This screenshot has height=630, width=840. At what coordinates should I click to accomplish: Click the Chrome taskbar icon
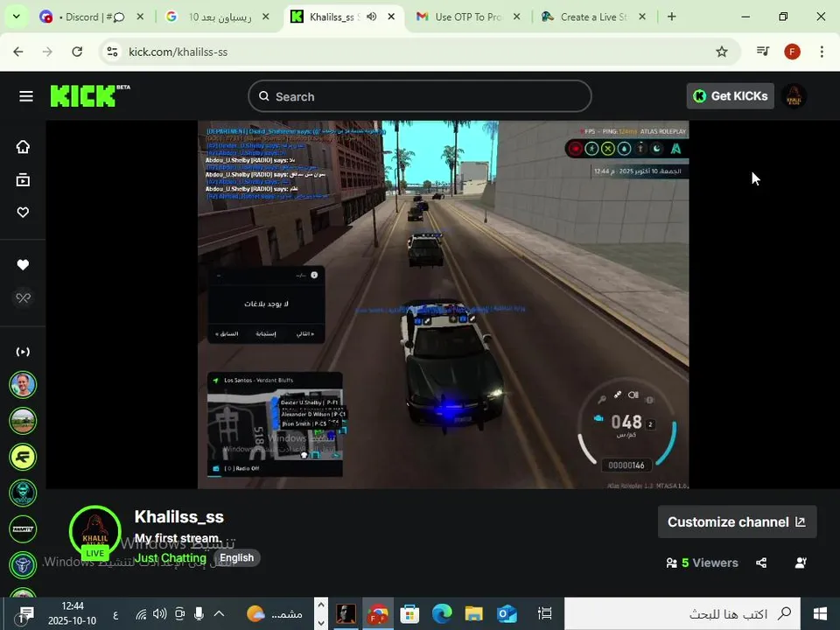pyautogui.click(x=378, y=614)
